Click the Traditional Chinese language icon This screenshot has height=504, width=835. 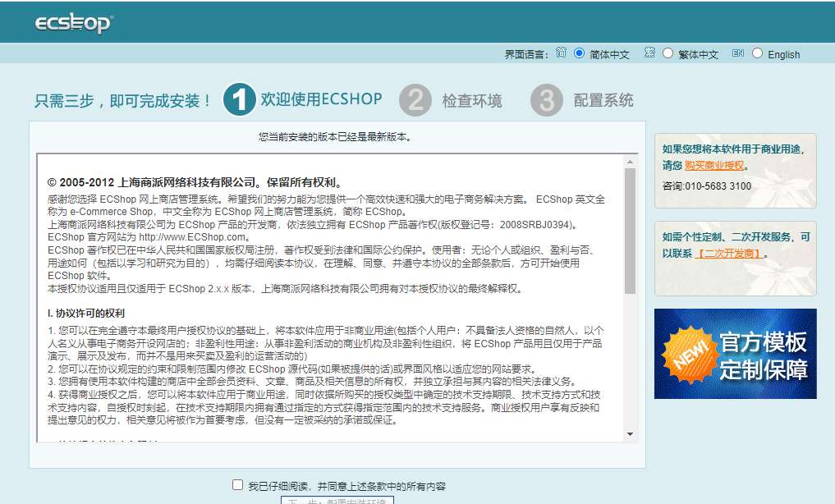649,53
